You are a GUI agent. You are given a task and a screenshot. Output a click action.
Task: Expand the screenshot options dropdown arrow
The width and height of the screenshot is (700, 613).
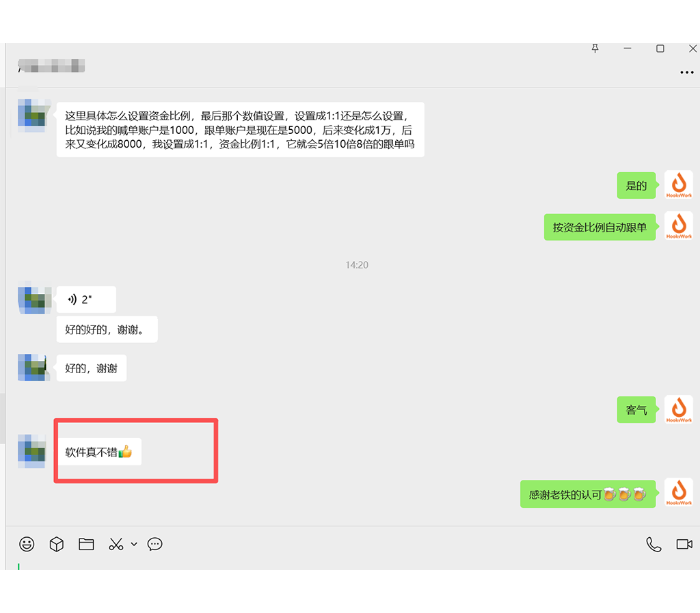pos(134,544)
